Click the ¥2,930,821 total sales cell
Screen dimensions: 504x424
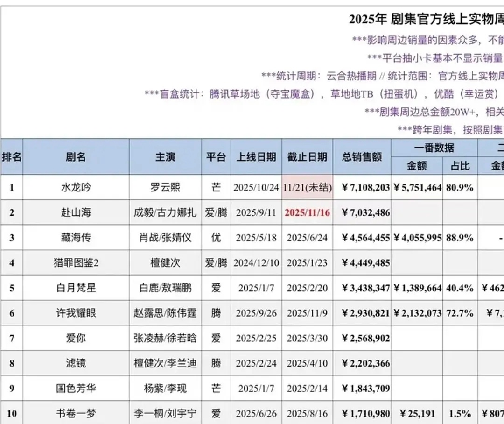pyautogui.click(x=362, y=313)
